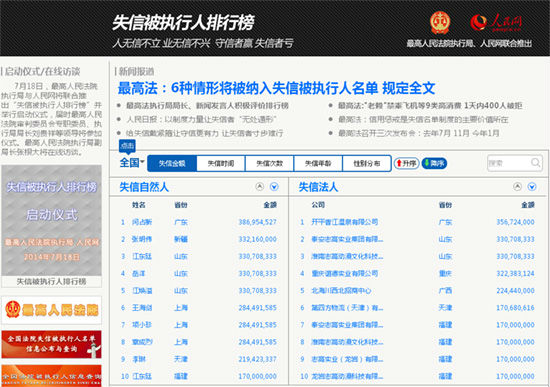
Task: Open the 最高人民法院 banner in sidebar
Action: 52,310
